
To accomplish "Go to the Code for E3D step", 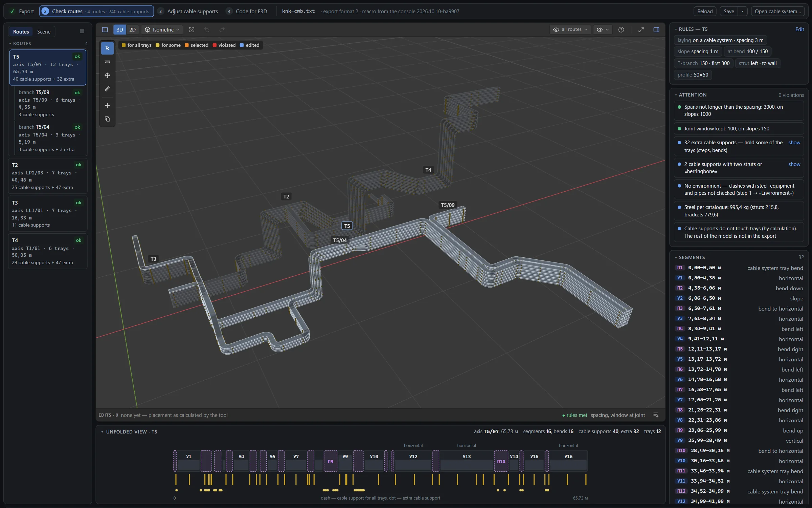I will click(247, 11).
